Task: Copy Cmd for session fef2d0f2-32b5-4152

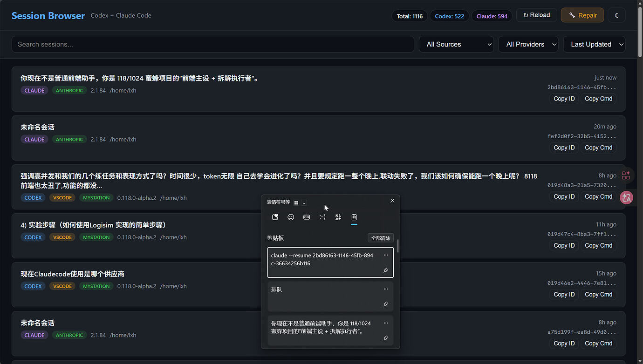Action: pos(599,148)
